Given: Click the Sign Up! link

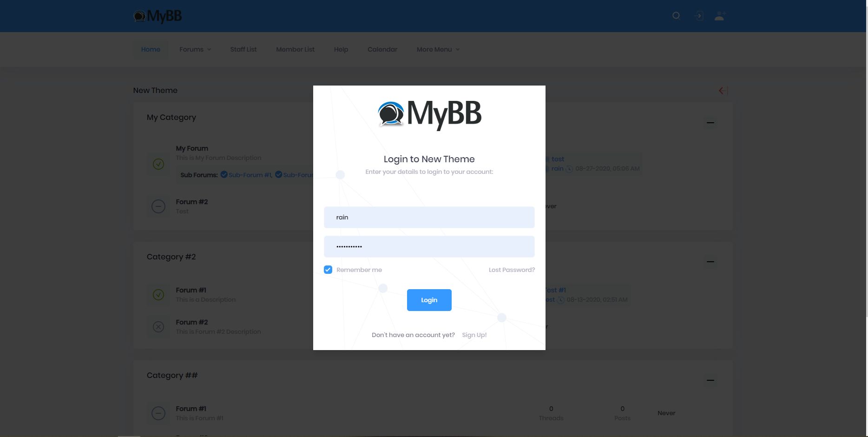Looking at the screenshot, I should 474,335.
